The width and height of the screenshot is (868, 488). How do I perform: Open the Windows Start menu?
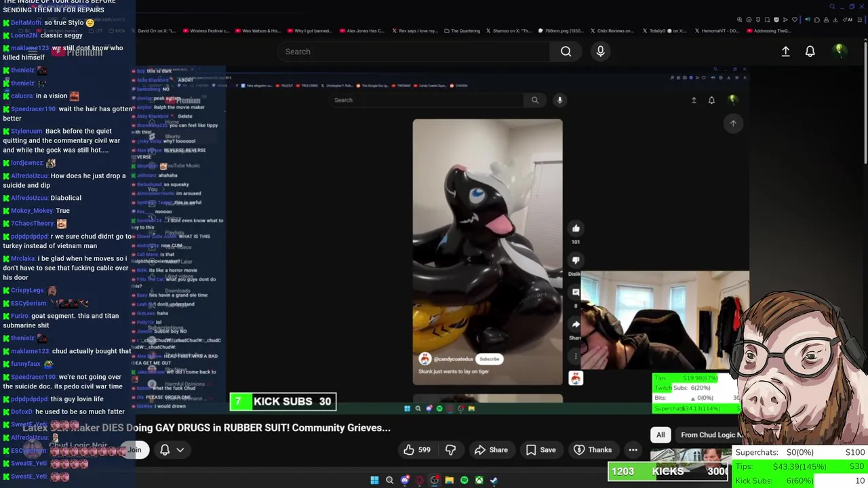374,480
